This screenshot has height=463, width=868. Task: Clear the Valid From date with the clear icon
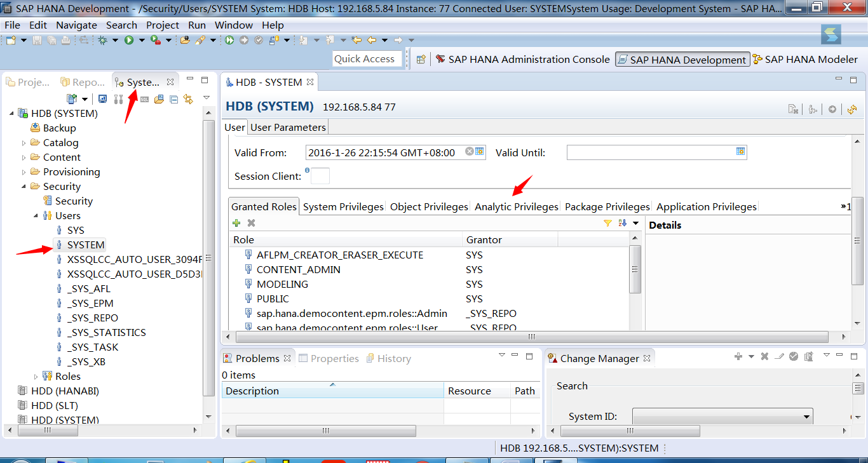(x=468, y=152)
